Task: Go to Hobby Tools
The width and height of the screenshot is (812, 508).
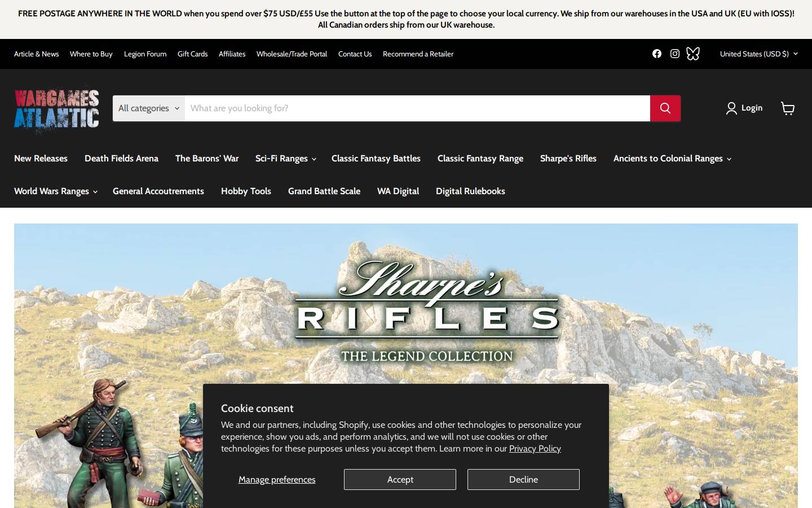Action: click(x=246, y=191)
